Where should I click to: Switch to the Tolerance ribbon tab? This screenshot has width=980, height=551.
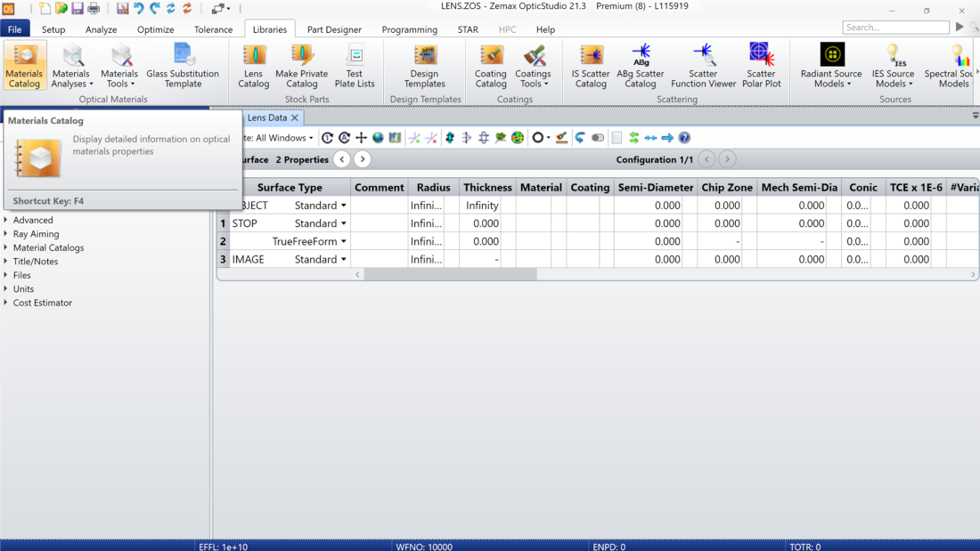pyautogui.click(x=213, y=29)
